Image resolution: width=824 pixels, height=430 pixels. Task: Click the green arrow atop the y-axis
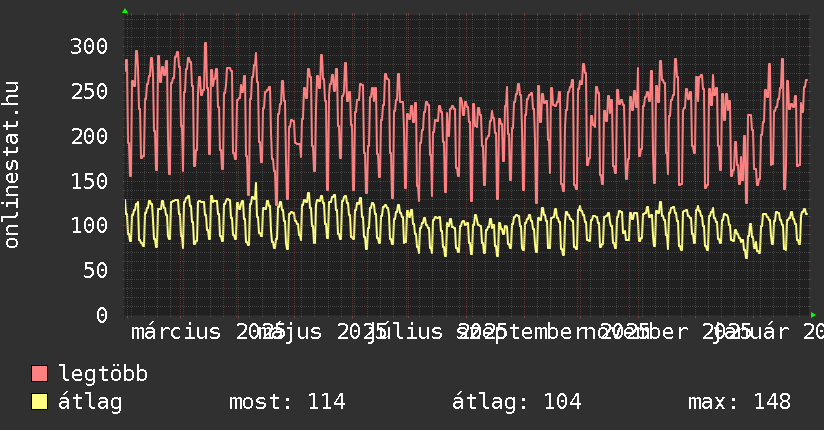tap(125, 11)
